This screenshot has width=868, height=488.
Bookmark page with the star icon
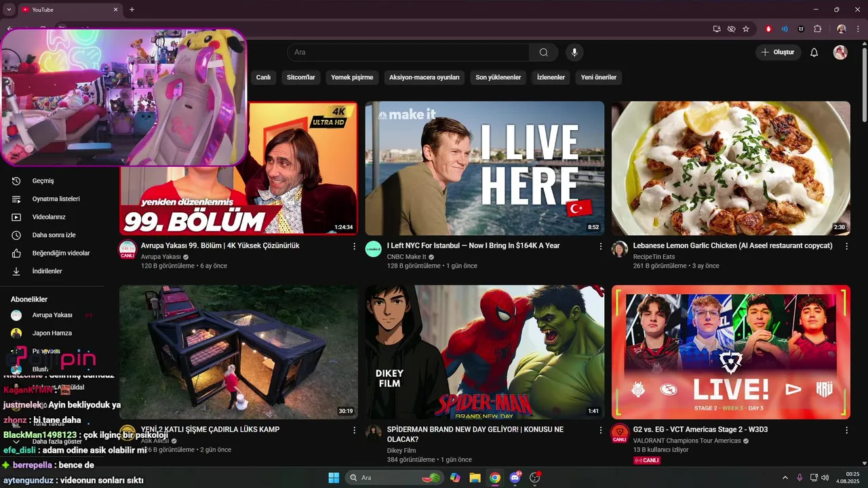pos(746,29)
